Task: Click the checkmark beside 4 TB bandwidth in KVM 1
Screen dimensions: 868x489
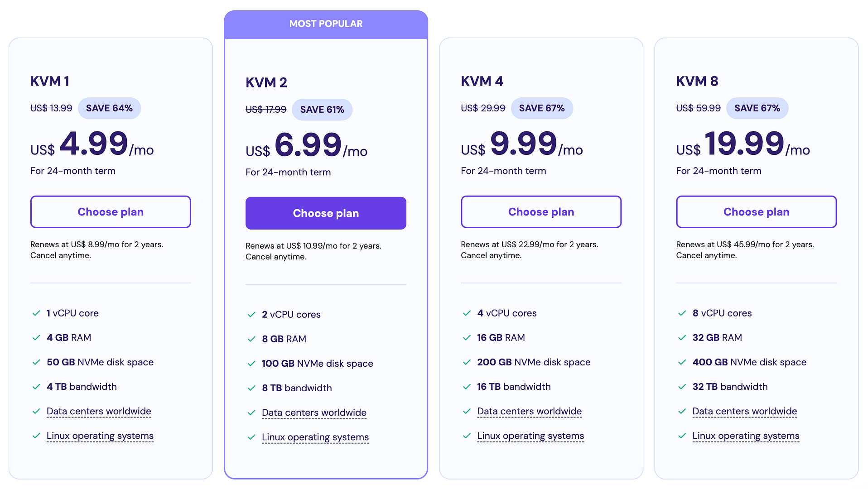Action: click(36, 387)
